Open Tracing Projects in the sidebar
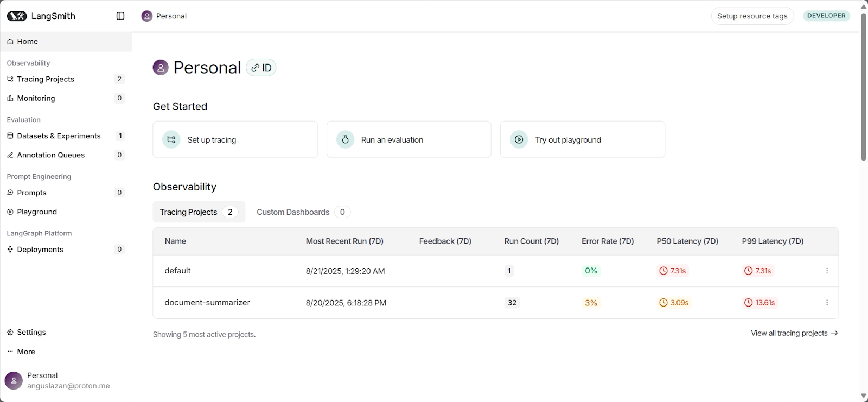 [66, 79]
